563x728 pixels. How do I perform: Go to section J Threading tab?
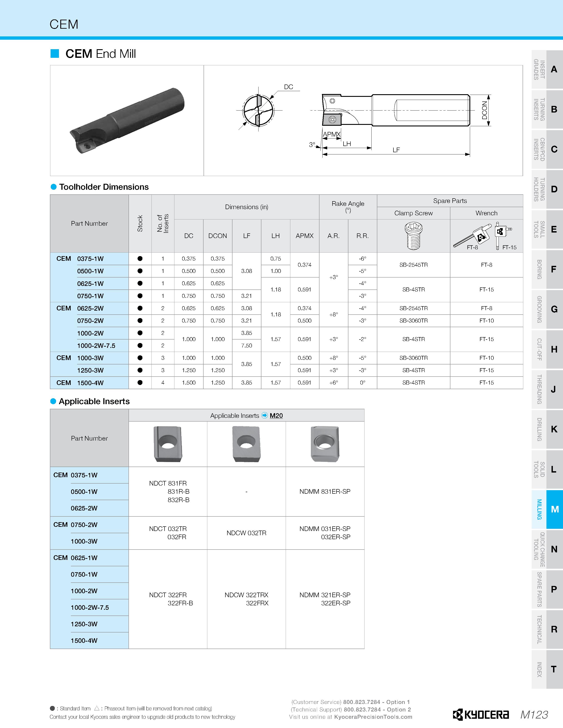547,389
